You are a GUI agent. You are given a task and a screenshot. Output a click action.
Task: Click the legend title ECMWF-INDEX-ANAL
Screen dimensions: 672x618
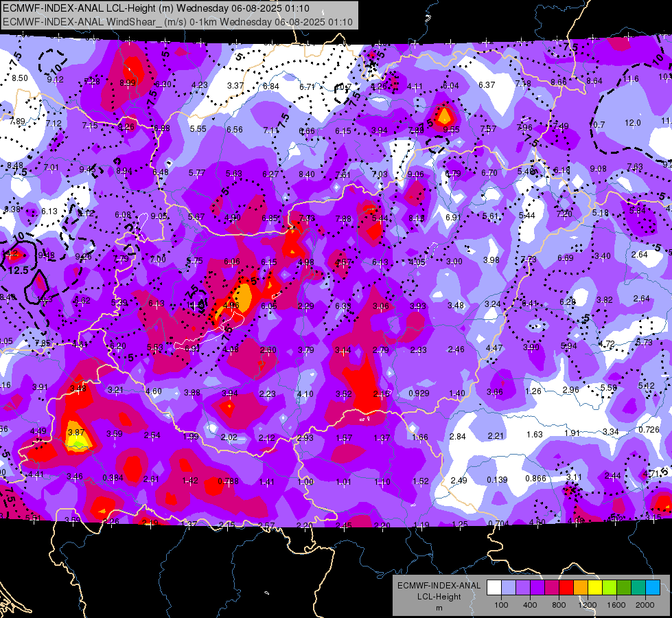point(439,586)
